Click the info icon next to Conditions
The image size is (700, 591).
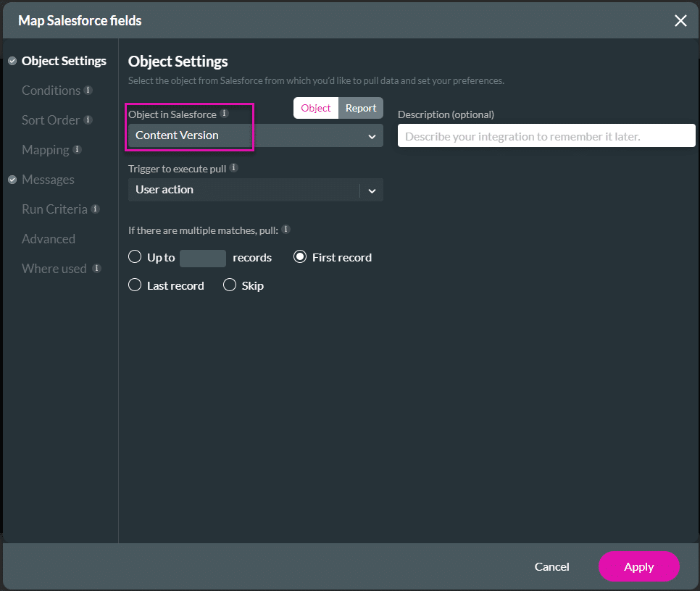tap(89, 90)
